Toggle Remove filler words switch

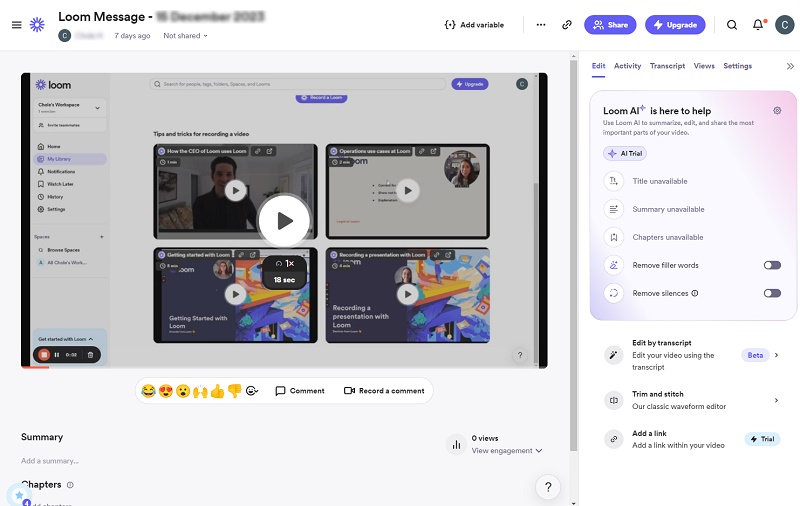(772, 265)
